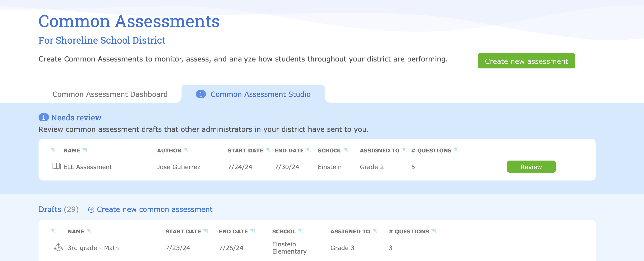This screenshot has width=644, height=261.
Task: Sort the START DATE column in the Drafts table
Action: [206, 231]
